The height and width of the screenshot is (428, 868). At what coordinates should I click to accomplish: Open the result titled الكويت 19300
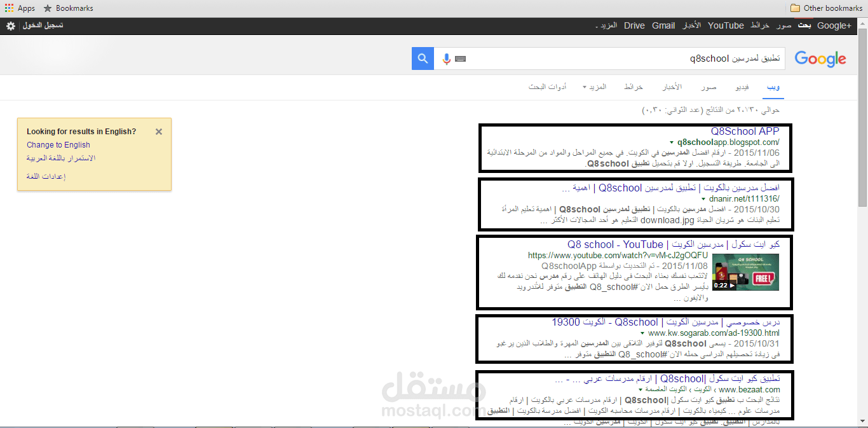[x=666, y=322]
